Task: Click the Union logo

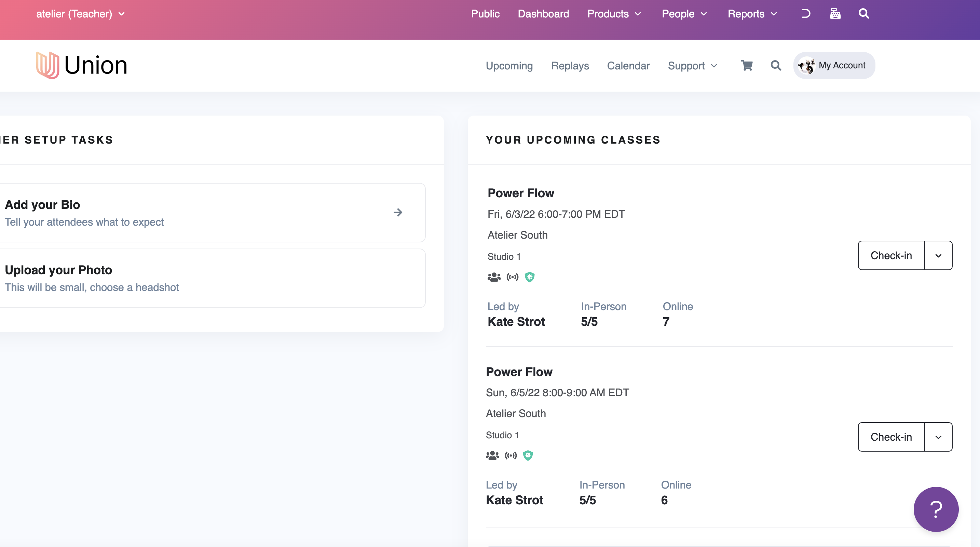Action: click(x=82, y=65)
